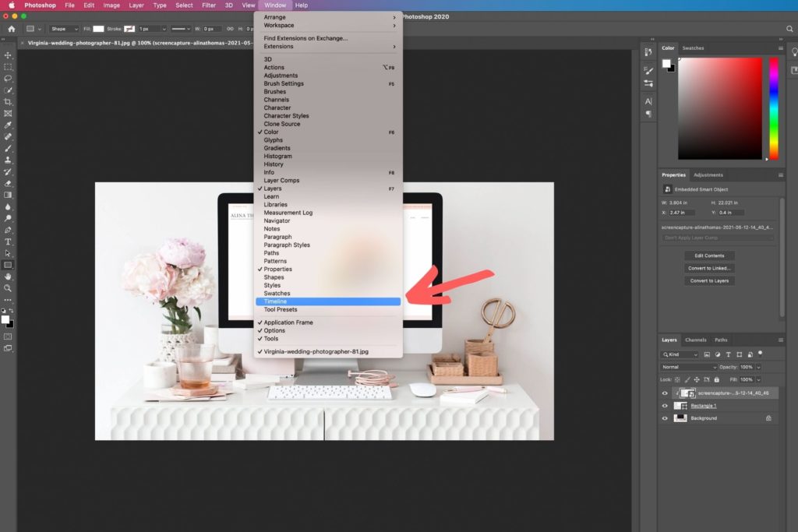
Task: Select the Type tool
Action: pos(9,241)
